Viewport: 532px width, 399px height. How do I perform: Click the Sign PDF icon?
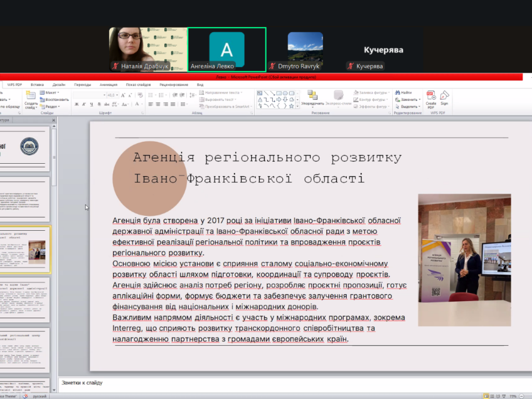(x=444, y=96)
